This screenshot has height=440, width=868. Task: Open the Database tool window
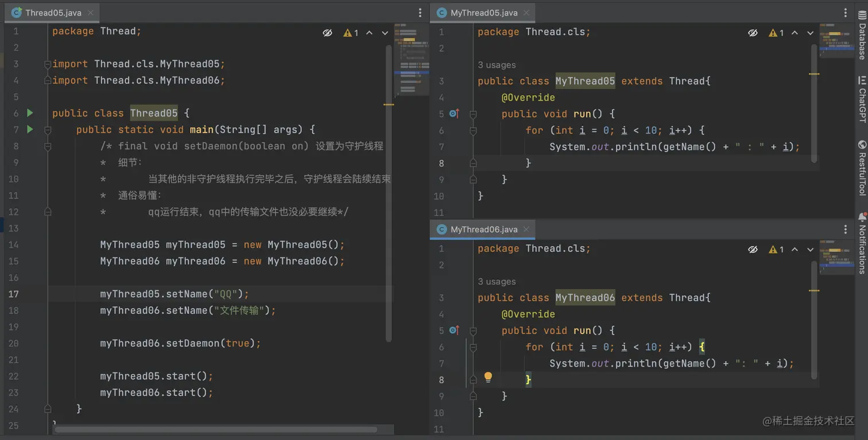(x=862, y=35)
